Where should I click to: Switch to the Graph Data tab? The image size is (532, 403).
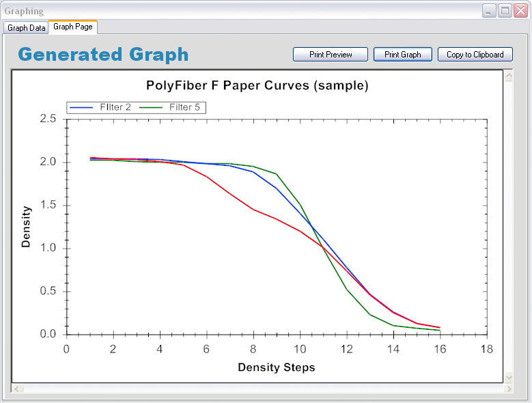click(x=27, y=28)
